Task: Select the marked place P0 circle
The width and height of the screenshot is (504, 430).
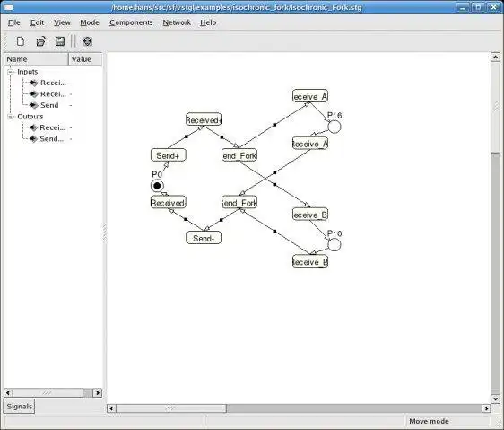Action: click(157, 186)
